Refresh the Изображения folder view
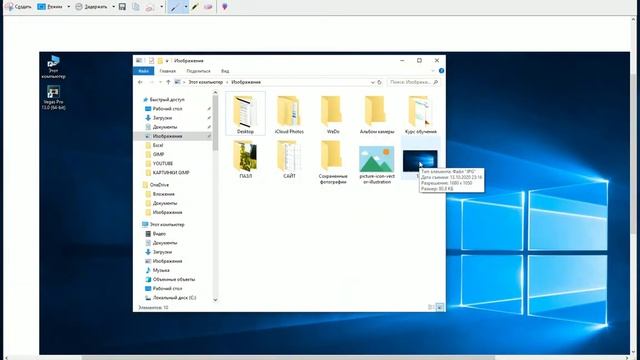 [380, 82]
